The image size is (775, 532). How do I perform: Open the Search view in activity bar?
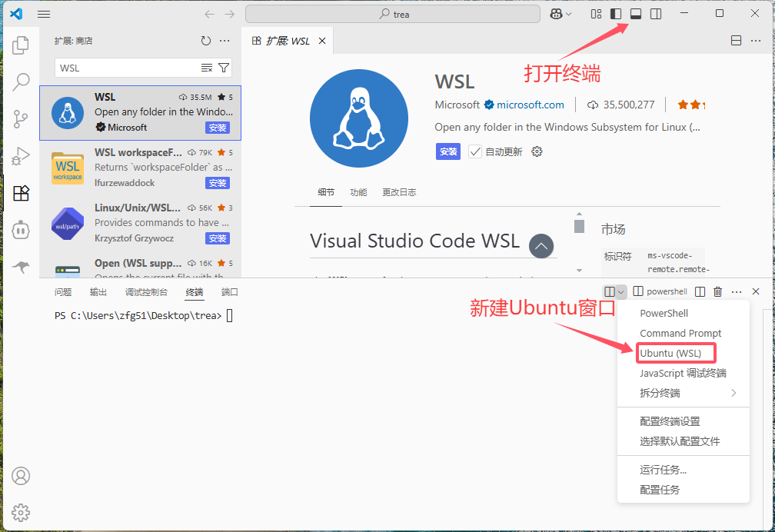click(x=21, y=81)
